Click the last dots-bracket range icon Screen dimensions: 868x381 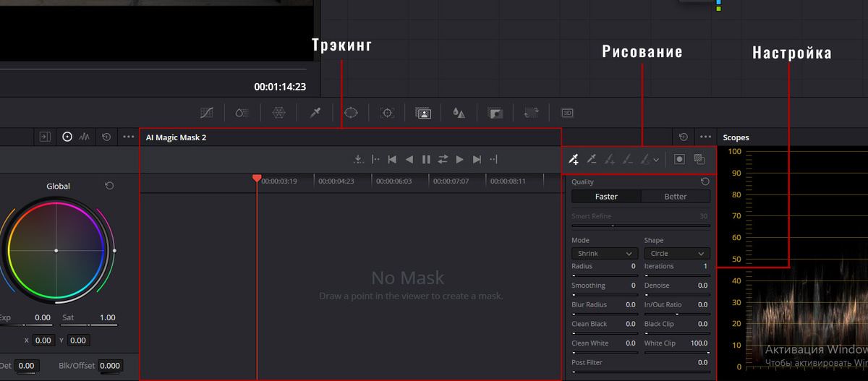coord(493,159)
